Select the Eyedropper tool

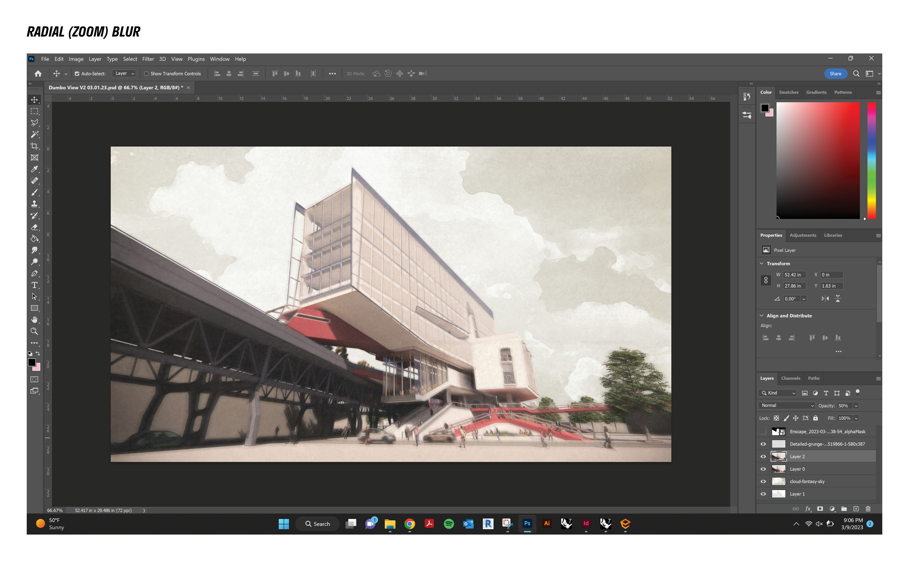(x=34, y=169)
